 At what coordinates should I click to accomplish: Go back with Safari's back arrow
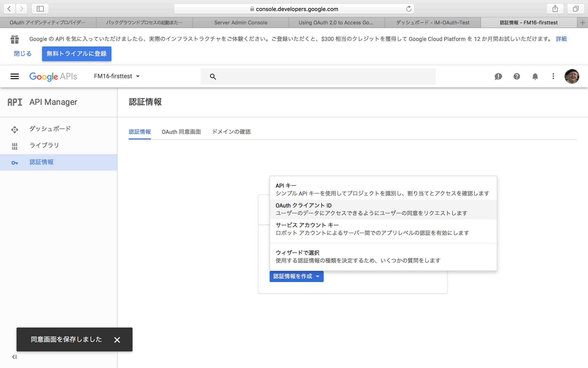point(9,9)
